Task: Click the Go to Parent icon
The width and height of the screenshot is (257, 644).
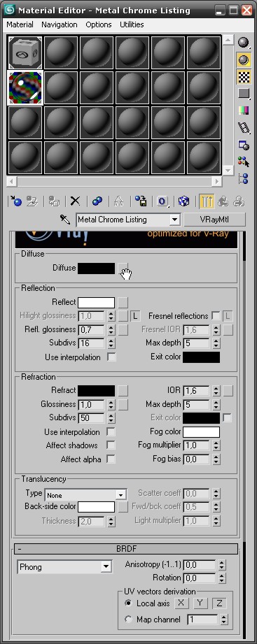Action: [223, 201]
